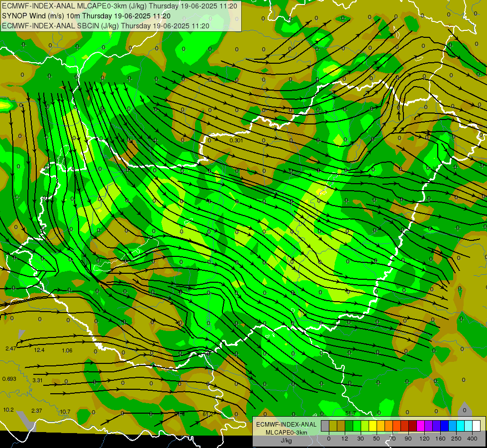Pick the indigo legend swatch before 160
This screenshot has width=487, height=448.
click(x=436, y=426)
